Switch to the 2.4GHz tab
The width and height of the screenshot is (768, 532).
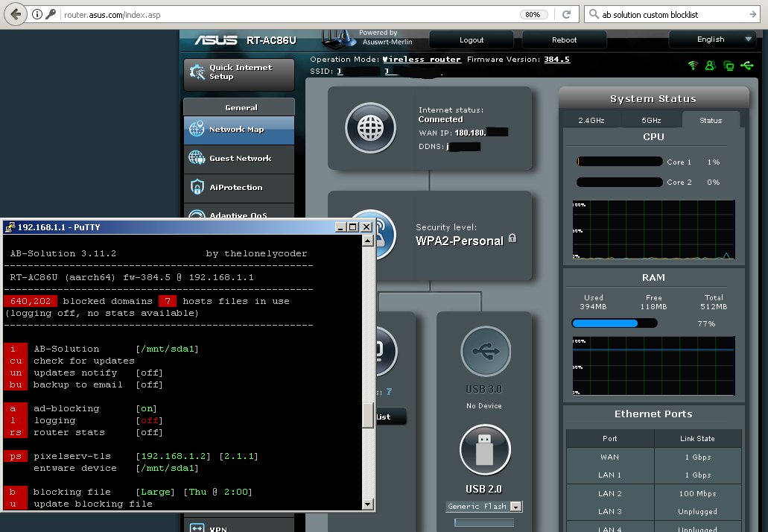pos(591,120)
